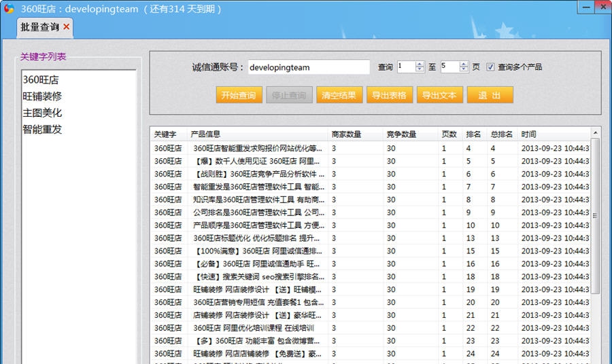Viewport: 612px width, 364px height.
Task: Click the 导出文本 button
Action: click(x=439, y=95)
